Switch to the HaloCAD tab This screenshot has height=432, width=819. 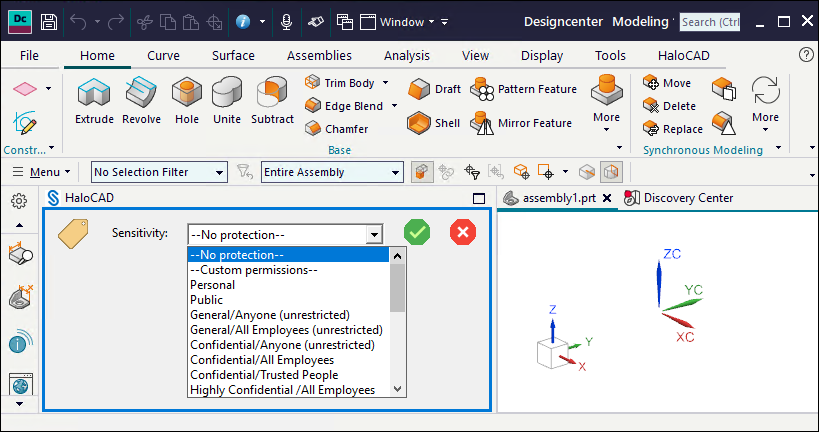(x=684, y=55)
